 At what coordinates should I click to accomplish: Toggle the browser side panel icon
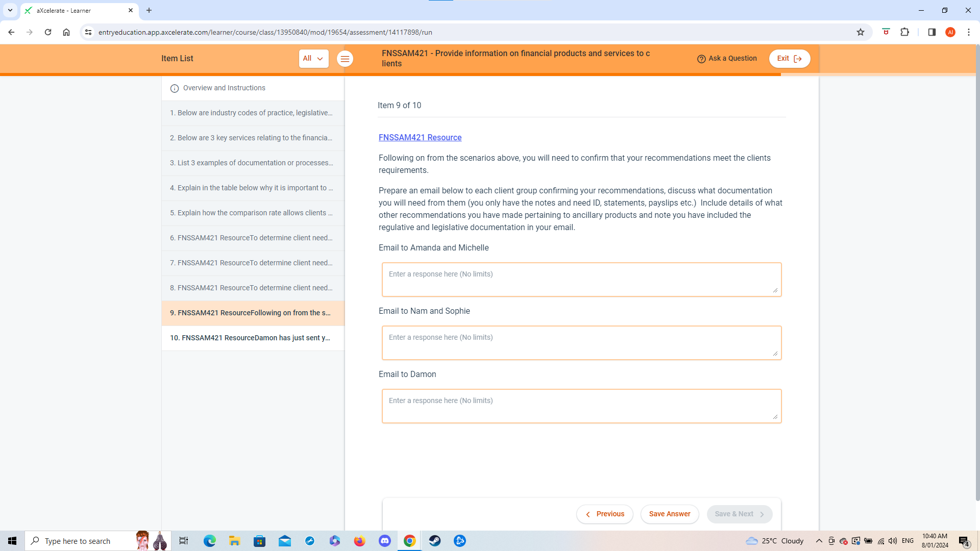[932, 32]
